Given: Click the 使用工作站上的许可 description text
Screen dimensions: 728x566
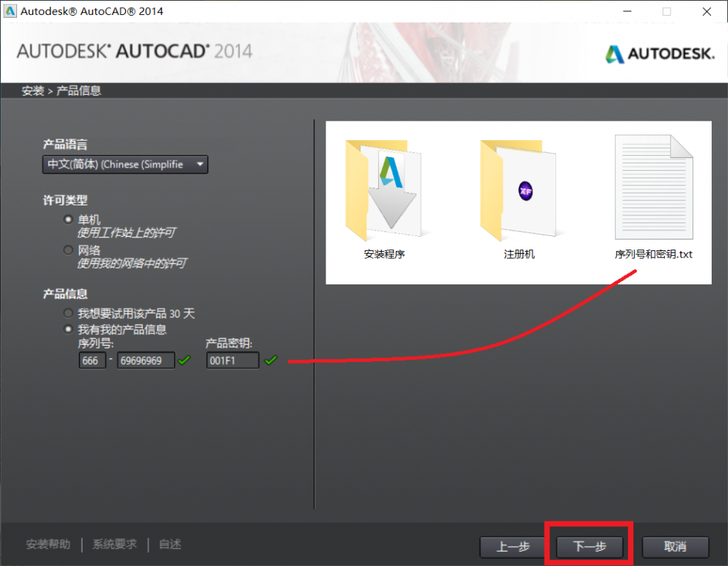Looking at the screenshot, I should pos(127,233).
